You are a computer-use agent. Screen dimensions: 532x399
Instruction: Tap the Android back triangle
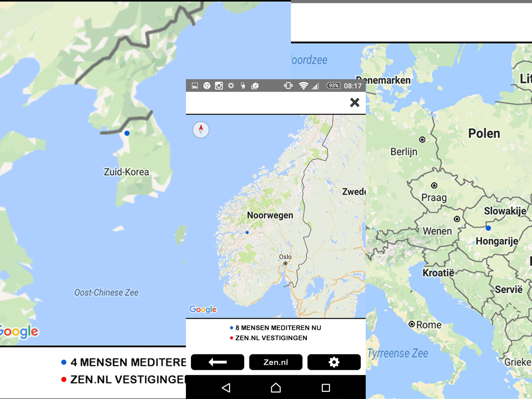click(226, 388)
